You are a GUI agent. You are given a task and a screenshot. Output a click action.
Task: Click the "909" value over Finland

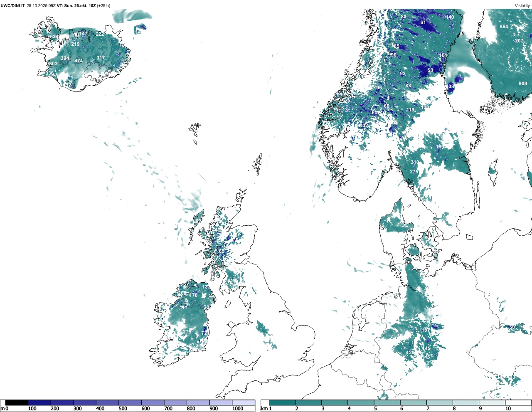click(523, 84)
